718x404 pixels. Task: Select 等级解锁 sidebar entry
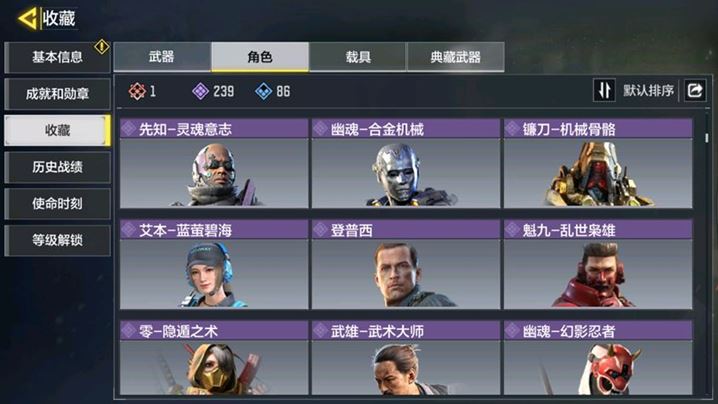point(57,240)
